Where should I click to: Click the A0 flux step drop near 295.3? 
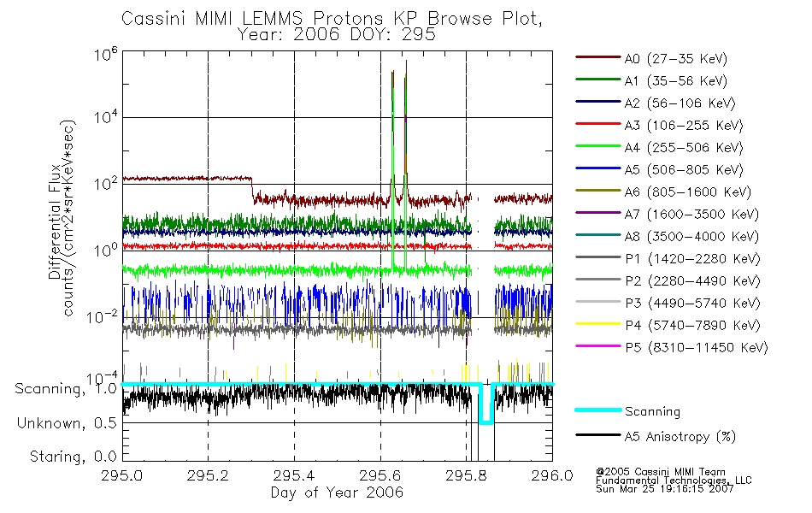253,189
